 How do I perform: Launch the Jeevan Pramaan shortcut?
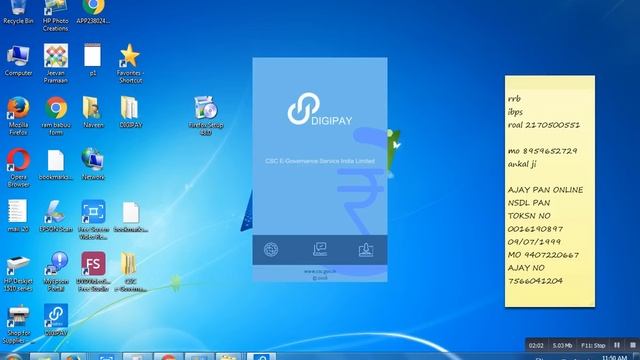click(x=56, y=64)
